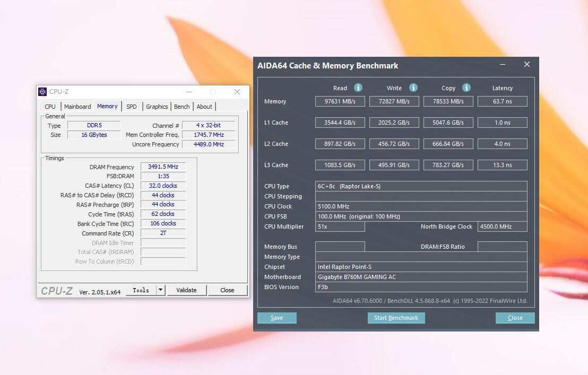
Task: Click the Tools button in CPU-Z
Action: pyautogui.click(x=141, y=290)
